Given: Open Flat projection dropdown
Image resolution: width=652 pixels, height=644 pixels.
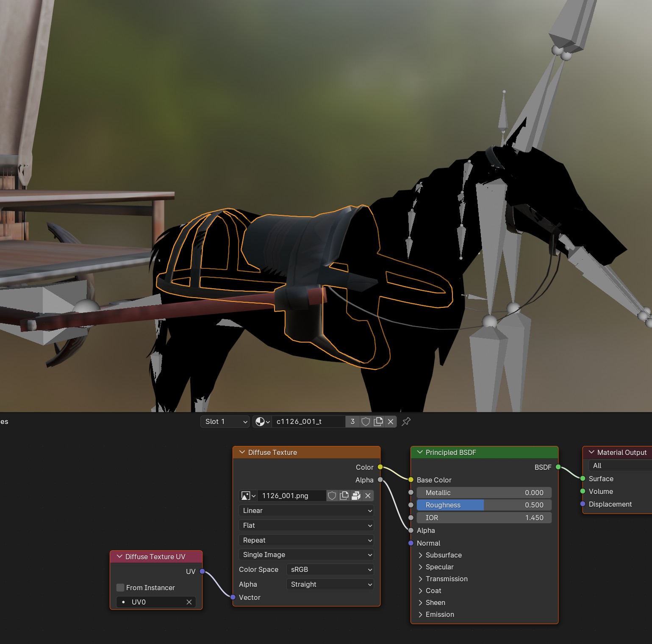Looking at the screenshot, I should point(306,525).
